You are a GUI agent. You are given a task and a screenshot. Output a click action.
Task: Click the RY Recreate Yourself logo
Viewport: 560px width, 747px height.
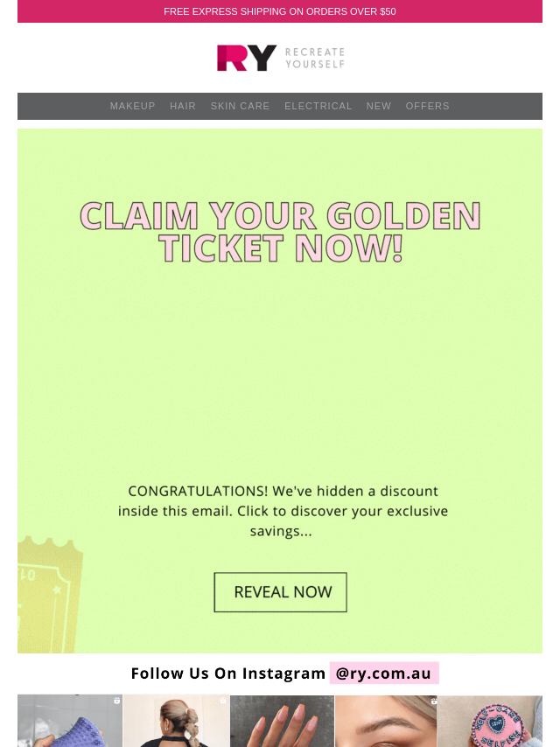click(280, 58)
